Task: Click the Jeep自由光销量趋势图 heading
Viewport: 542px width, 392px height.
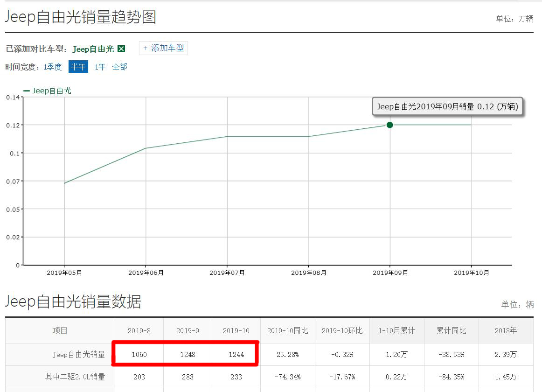Action: coord(80,17)
